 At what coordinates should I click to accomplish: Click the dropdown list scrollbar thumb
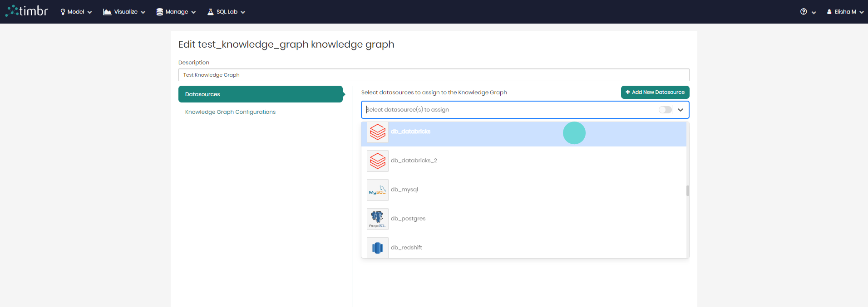(687, 190)
